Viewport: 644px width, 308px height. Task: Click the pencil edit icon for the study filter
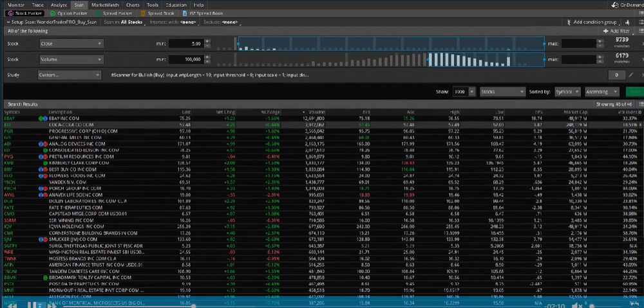[x=631, y=75]
